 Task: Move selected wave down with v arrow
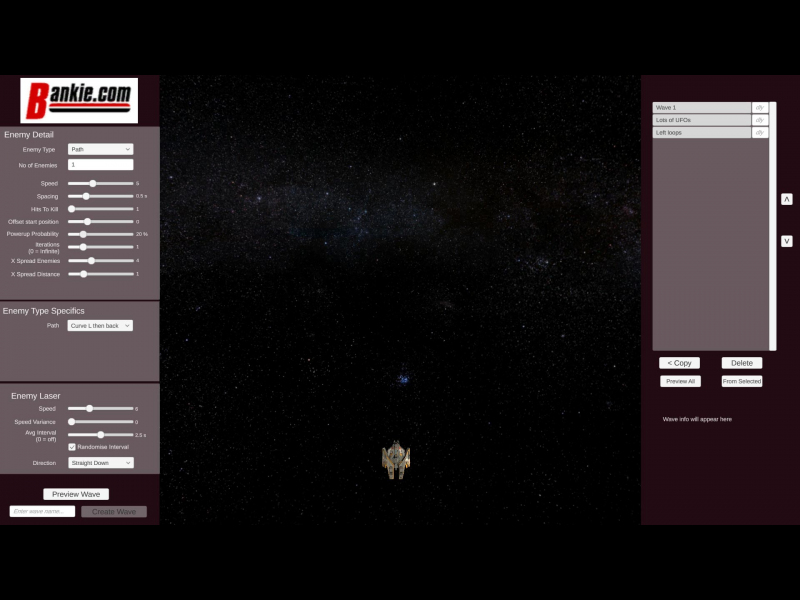pos(787,241)
